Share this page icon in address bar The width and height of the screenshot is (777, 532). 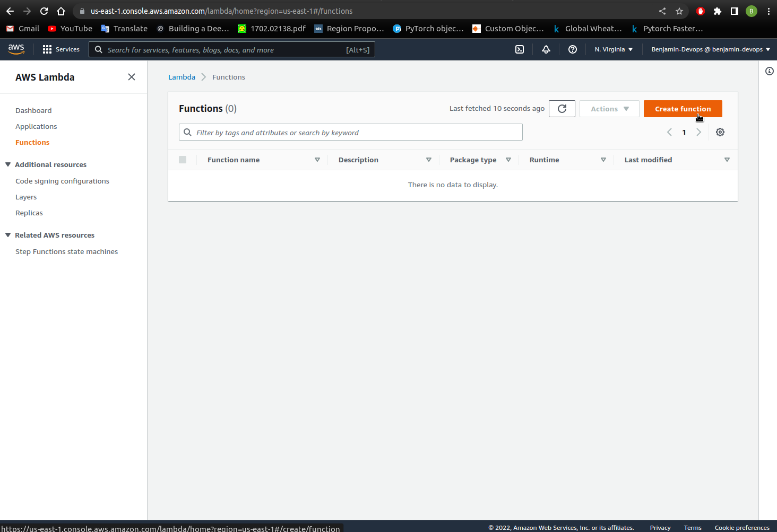pyautogui.click(x=662, y=11)
